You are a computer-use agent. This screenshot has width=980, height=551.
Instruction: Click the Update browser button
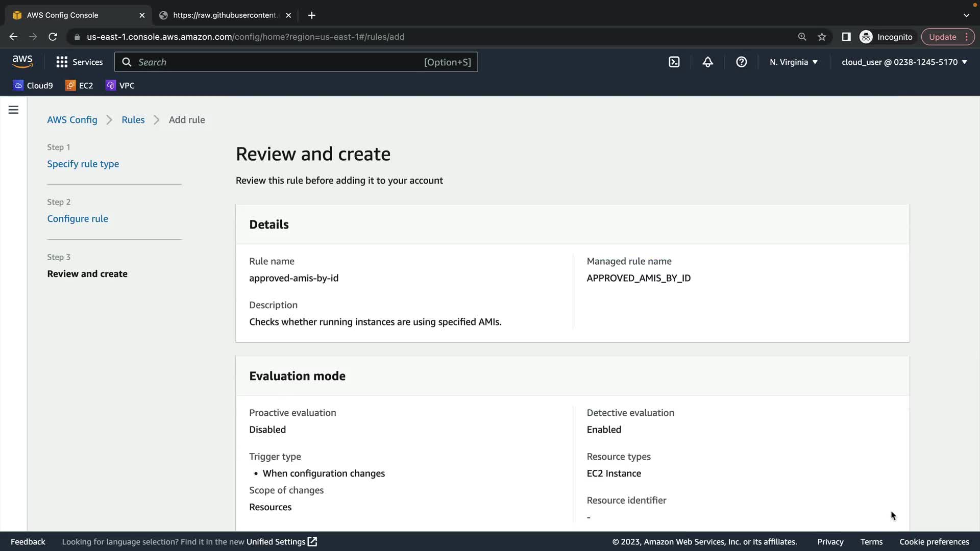point(942,37)
